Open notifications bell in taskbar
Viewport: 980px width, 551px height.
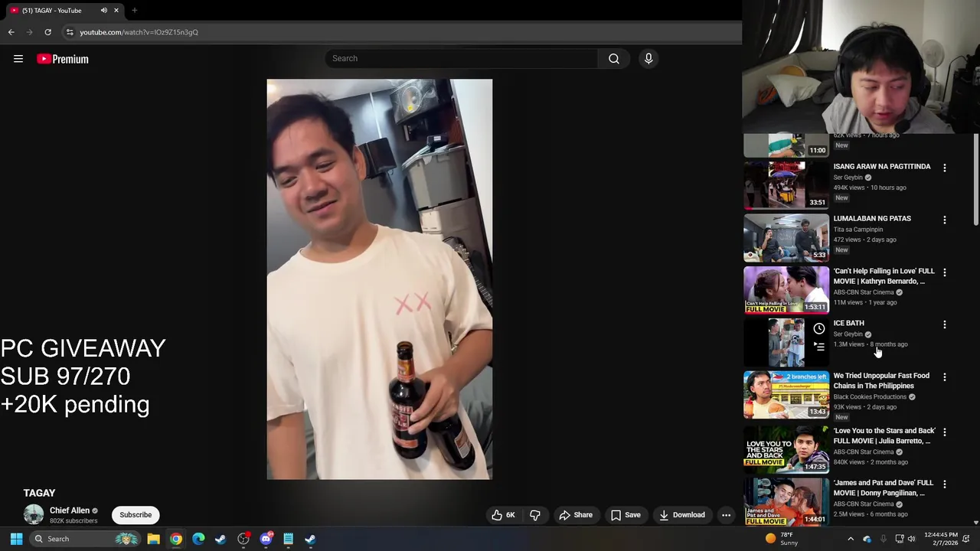967,539
